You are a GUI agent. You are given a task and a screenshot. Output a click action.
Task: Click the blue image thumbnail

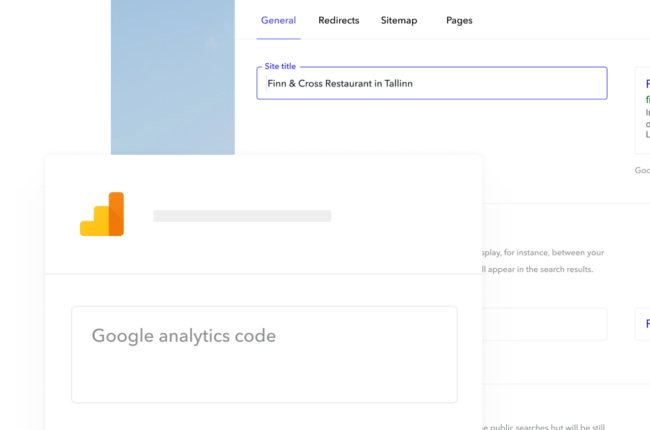pos(173,77)
